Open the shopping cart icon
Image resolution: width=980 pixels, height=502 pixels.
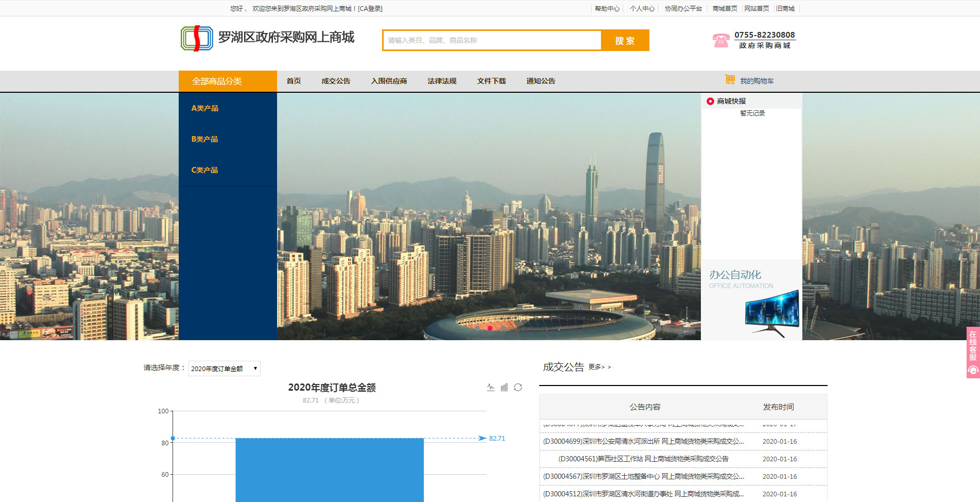click(x=730, y=79)
